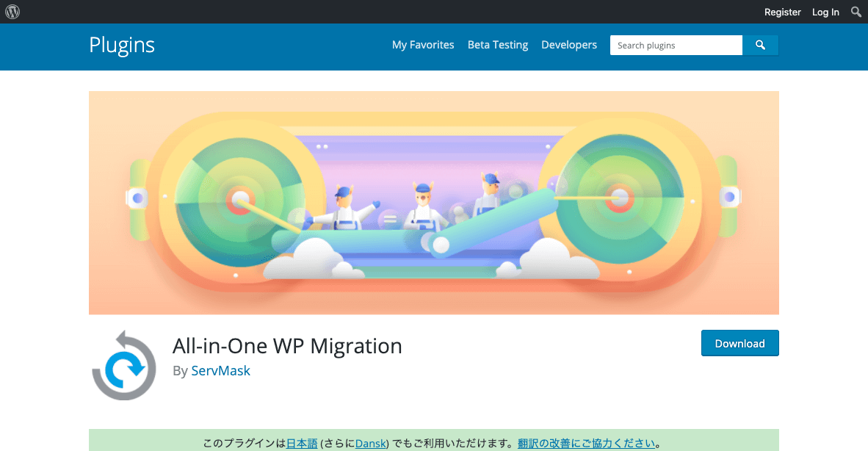Click the All-in-One WP Migration plugin title
The image size is (868, 451).
[287, 345]
